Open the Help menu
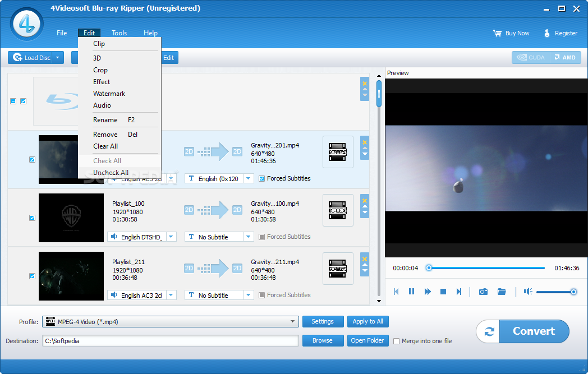 point(150,33)
